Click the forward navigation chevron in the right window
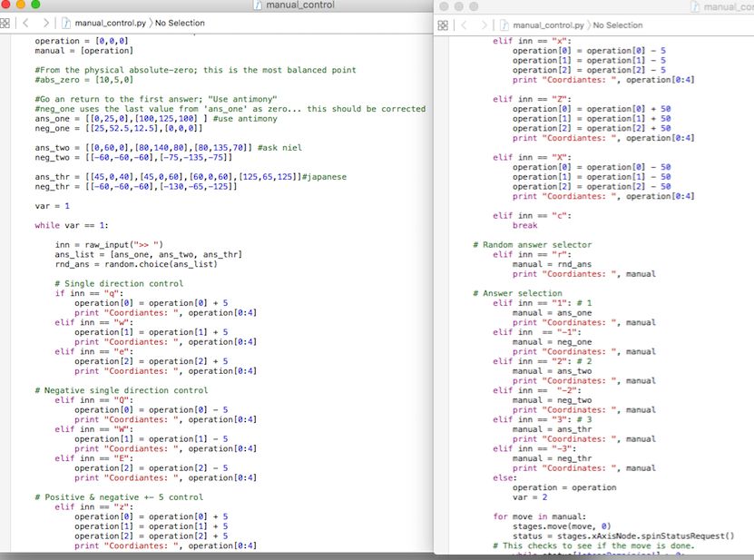Screen dimensions: 754x560 tap(485, 25)
